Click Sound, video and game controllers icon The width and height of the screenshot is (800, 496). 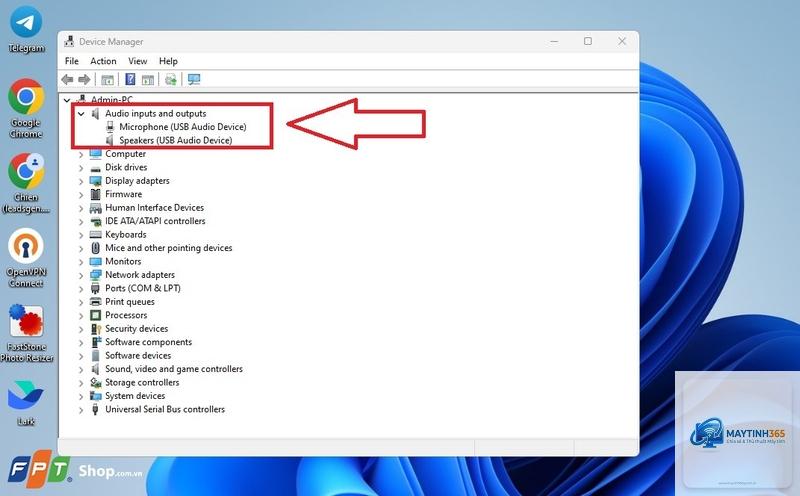click(x=95, y=369)
